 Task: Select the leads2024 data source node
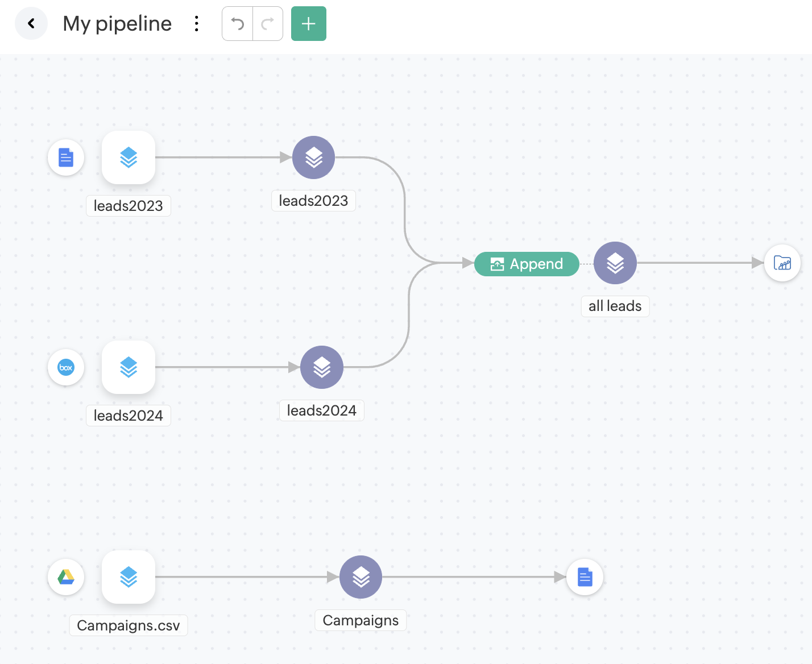[x=129, y=367]
